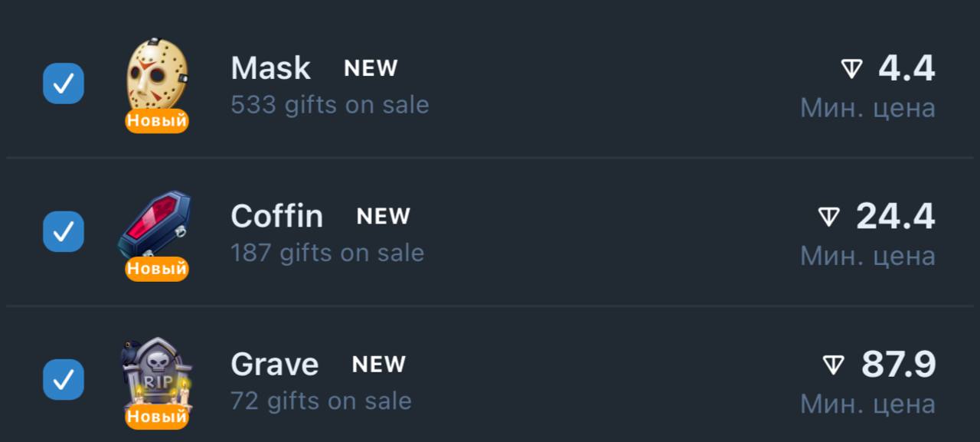The width and height of the screenshot is (980, 442).
Task: Open the Coffin gift title
Action: click(276, 217)
